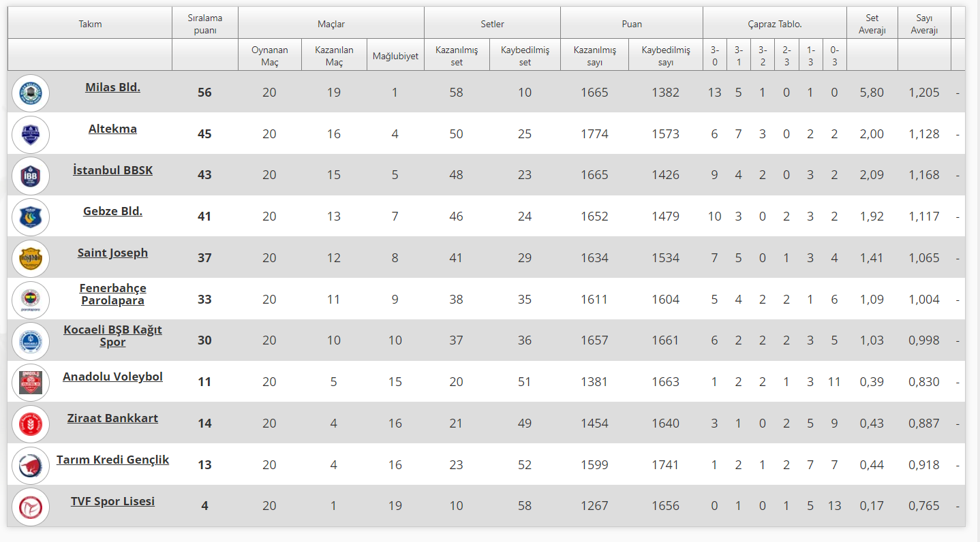The image size is (980, 542).
Task: Click the Tarım Kredi Gençlik logo
Action: (x=31, y=465)
